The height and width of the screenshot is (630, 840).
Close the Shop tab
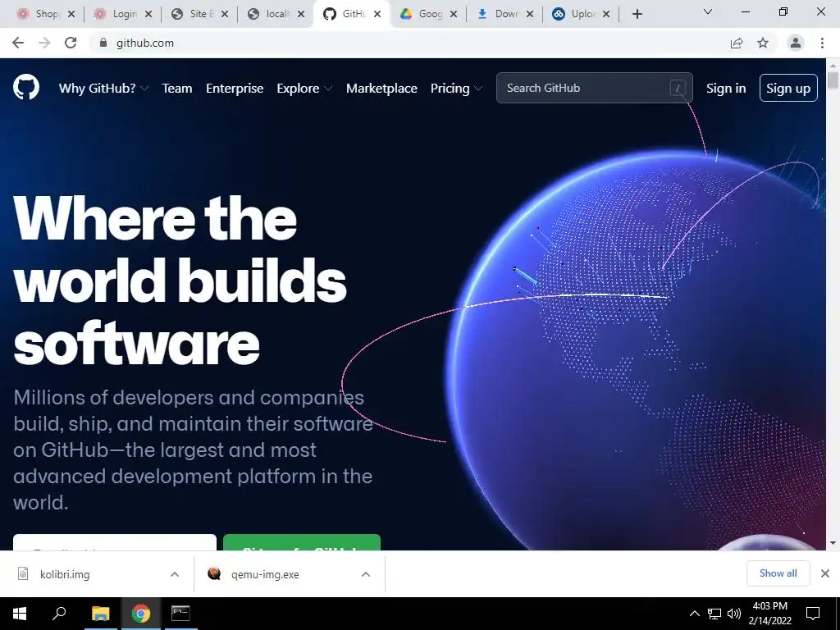point(71,15)
